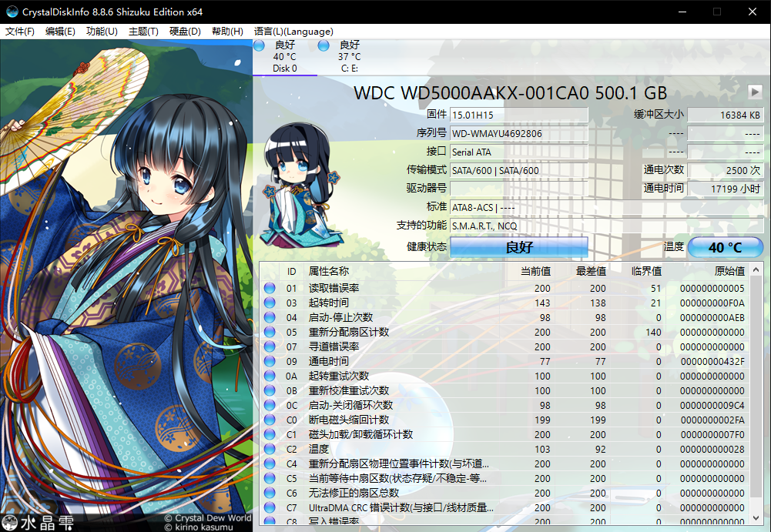
Task: Click status orb for 重新校准重试次数 row
Action: click(270, 390)
